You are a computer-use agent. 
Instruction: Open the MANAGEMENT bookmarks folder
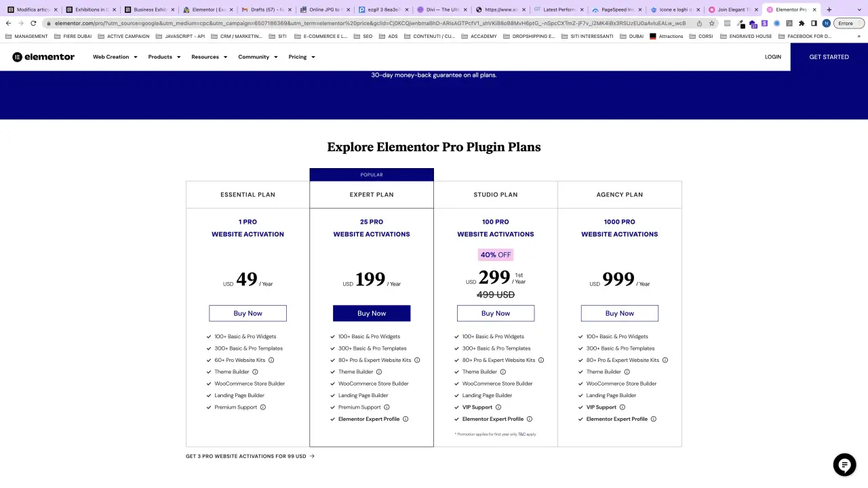27,36
